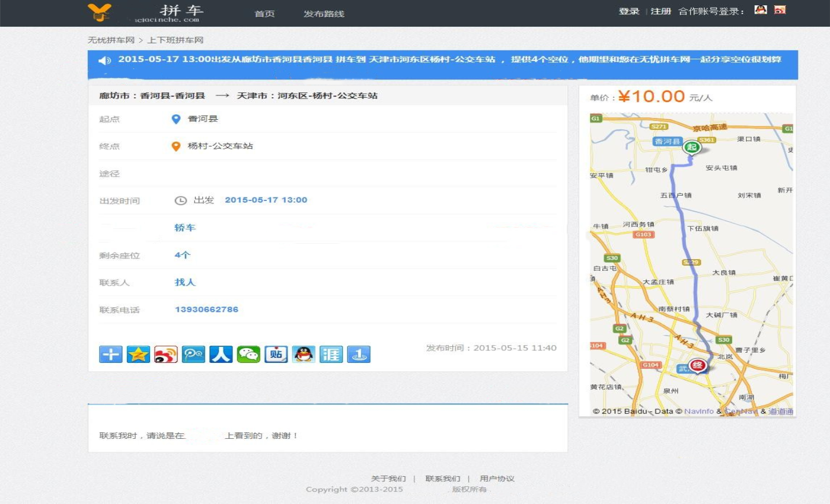The image size is (830, 504).
Task: Click the 注册 link
Action: pos(660,11)
